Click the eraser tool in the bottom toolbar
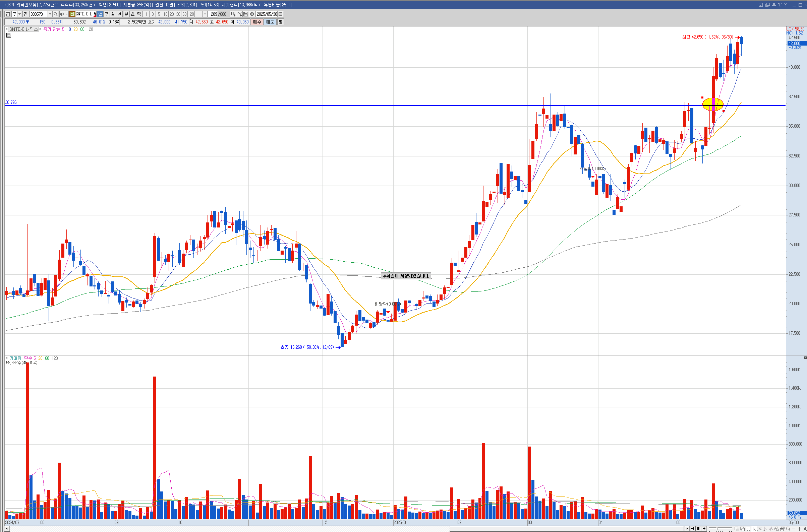The height and width of the screenshot is (532, 807). [x=776, y=529]
